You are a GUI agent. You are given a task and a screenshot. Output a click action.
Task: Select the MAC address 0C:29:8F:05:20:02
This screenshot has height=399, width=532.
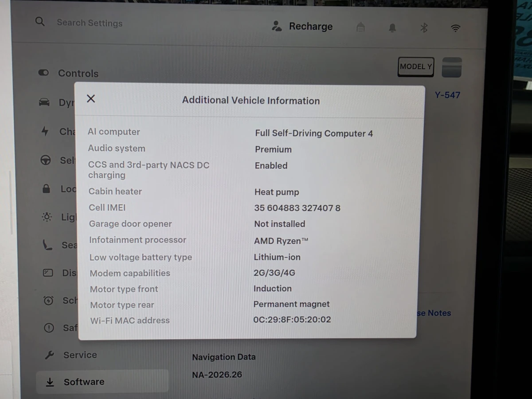(292, 320)
